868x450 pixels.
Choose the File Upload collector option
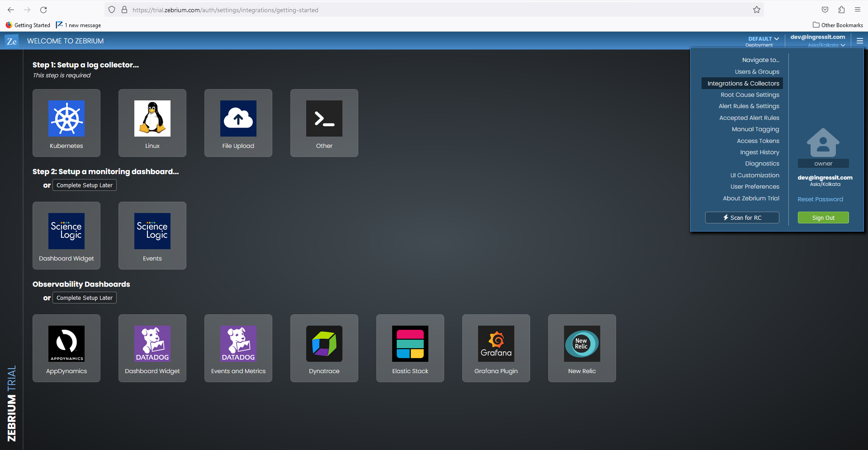[x=238, y=123]
